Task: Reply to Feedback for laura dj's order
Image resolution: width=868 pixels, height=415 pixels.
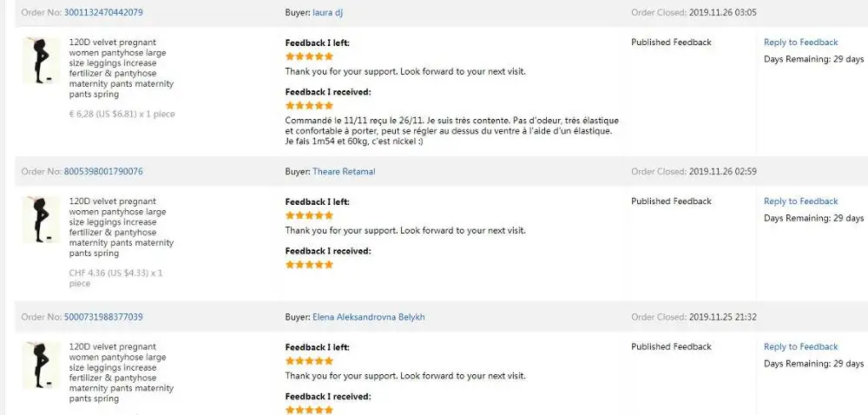Action: tap(800, 42)
